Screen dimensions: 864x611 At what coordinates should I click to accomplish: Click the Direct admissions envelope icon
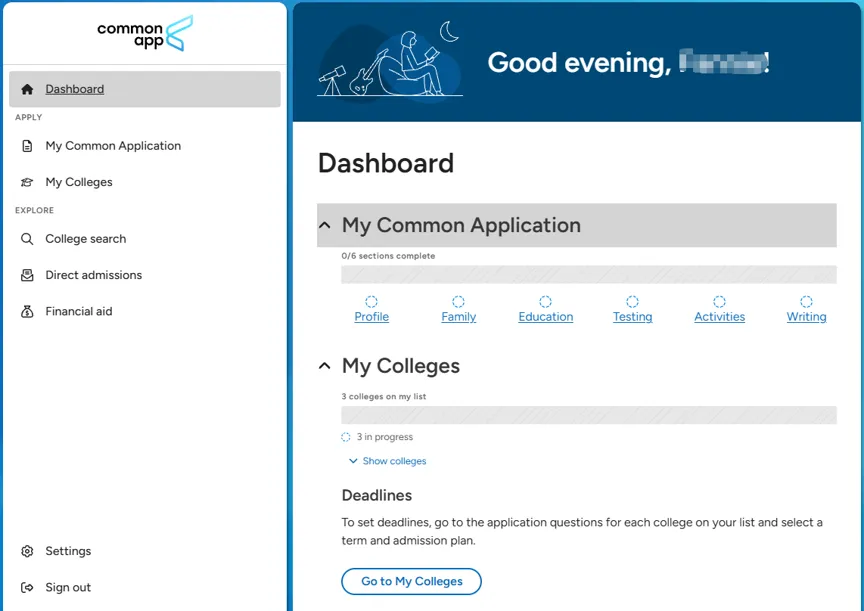coord(27,275)
